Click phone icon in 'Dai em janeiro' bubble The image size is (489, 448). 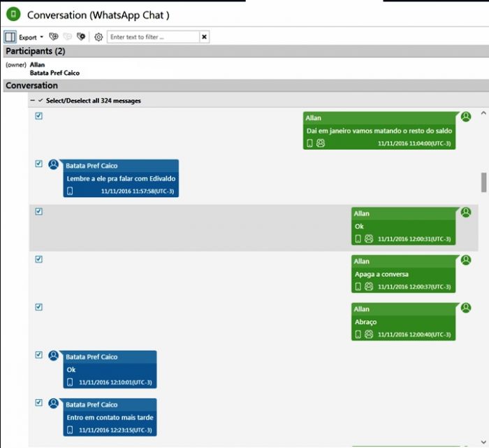[x=309, y=143]
